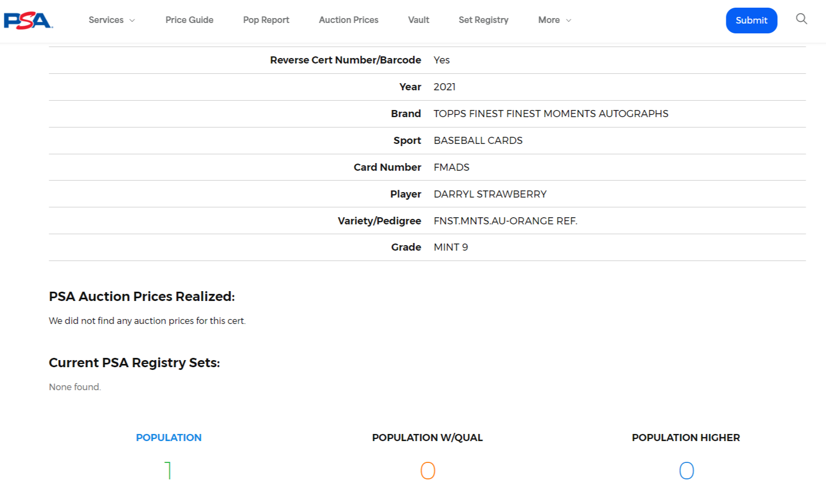826x504 pixels.
Task: Open the PSA logo home link
Action: (x=28, y=20)
